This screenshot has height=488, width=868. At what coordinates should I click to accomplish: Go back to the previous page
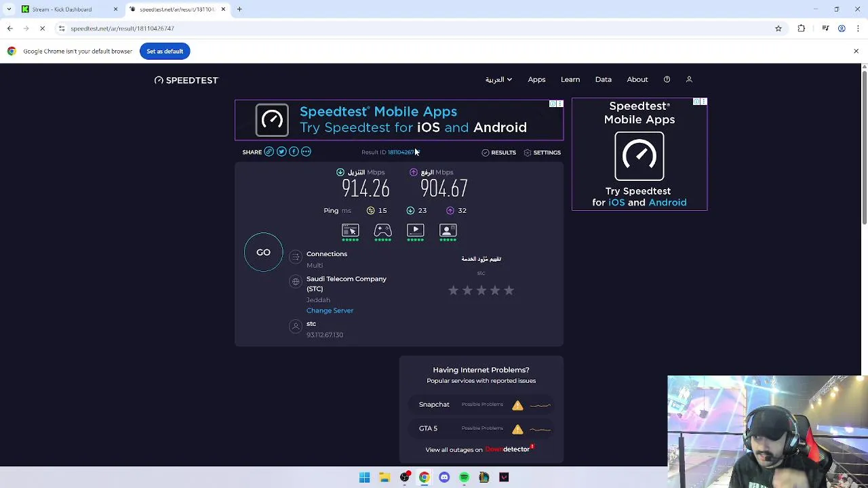(x=9, y=28)
